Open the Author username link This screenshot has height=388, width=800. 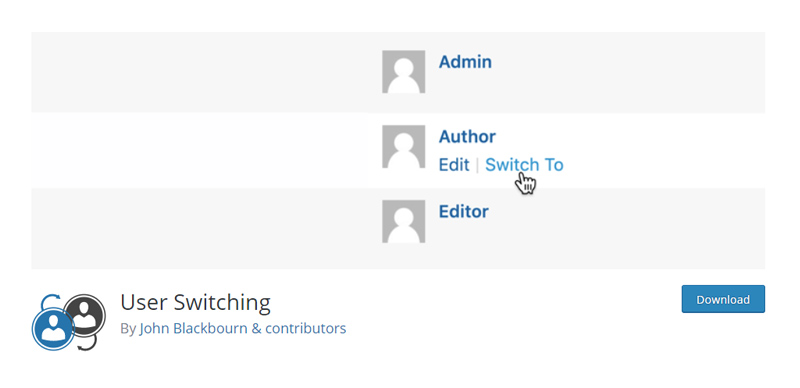point(467,137)
